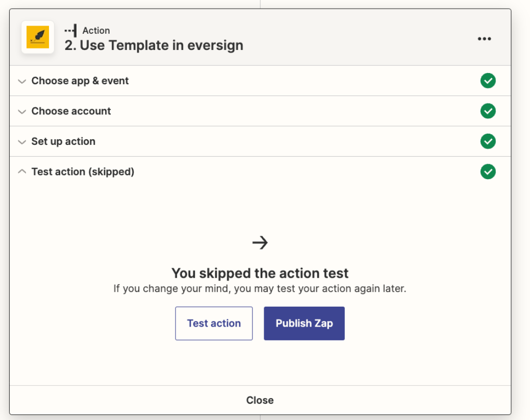Expand the Choose account chevron
This screenshot has width=530, height=420.
pos(21,111)
